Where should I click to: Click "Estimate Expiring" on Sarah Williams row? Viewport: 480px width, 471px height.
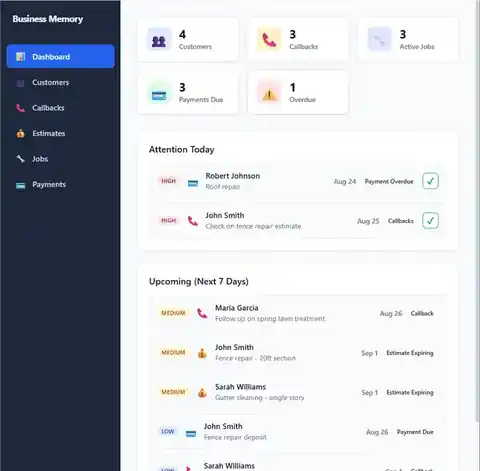click(x=410, y=392)
